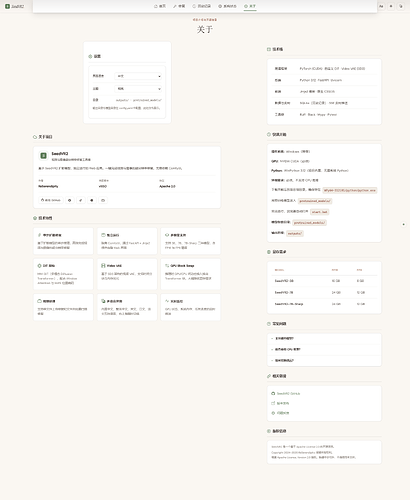Open the pencil-icon navigation tab
The image size is (410, 500).
pos(179,6)
